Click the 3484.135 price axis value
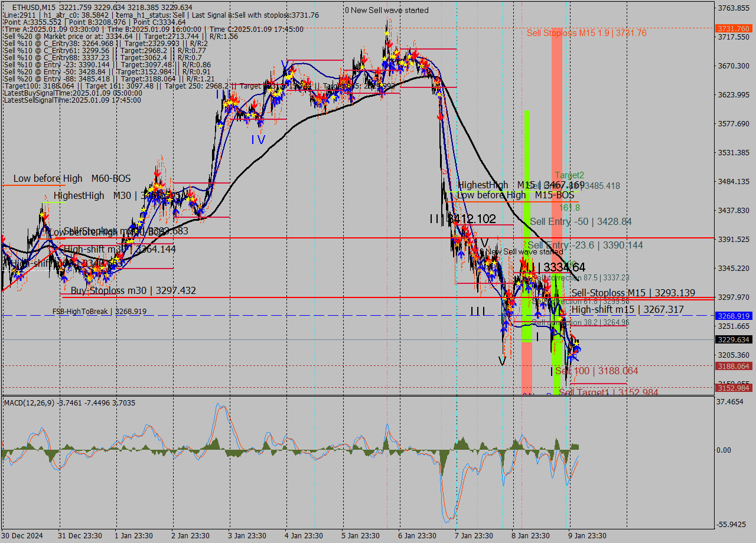Viewport: 756px width, 543px height. click(734, 181)
